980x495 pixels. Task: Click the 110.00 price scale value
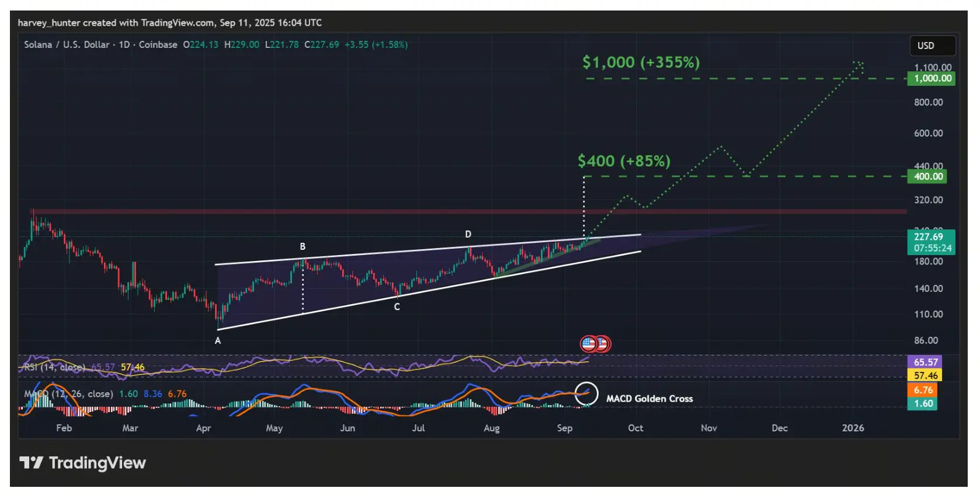coord(929,314)
